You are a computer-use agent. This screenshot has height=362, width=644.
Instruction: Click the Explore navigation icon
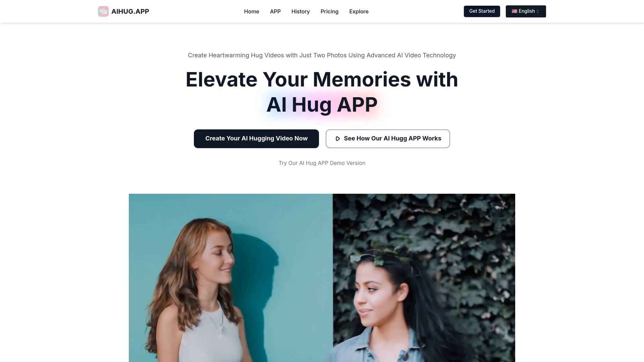[359, 11]
